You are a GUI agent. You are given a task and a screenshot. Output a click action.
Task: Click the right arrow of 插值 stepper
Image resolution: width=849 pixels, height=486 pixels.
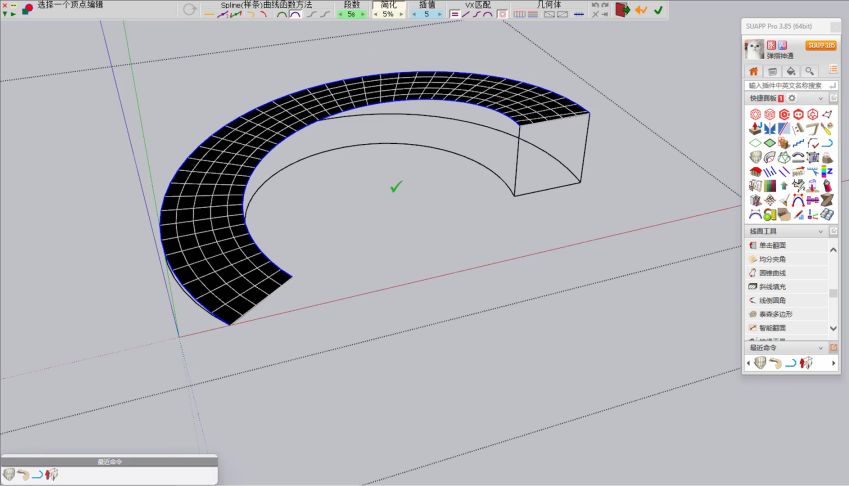point(439,15)
